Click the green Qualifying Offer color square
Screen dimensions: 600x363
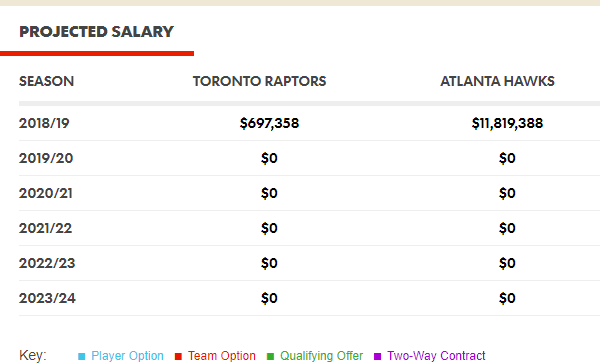pos(270,356)
